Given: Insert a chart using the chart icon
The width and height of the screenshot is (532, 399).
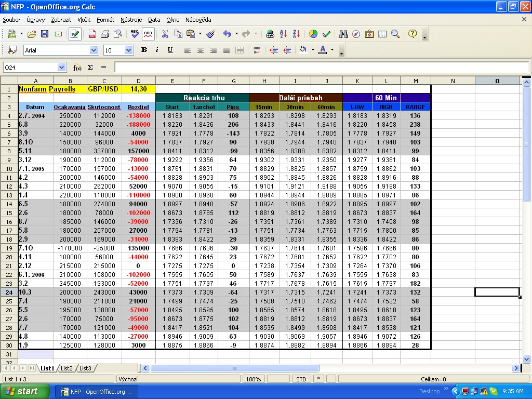Looking at the screenshot, I should [313, 34].
